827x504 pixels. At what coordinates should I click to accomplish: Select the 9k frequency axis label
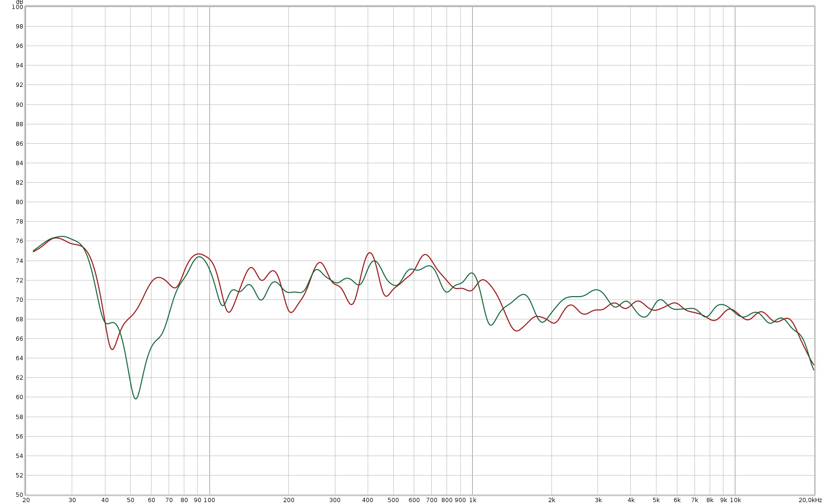click(x=723, y=500)
